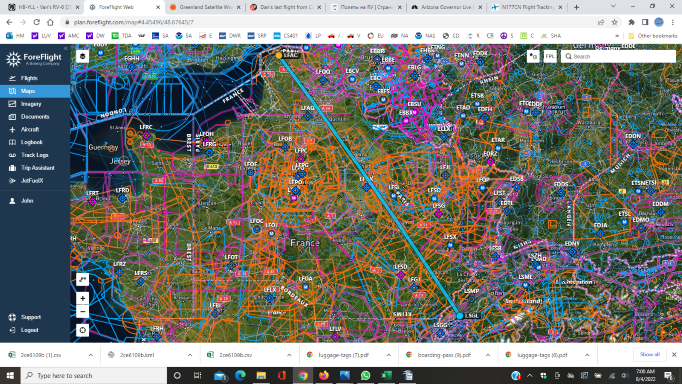The image size is (682, 384).
Task: Select the LFAC departure airport marker
Action: point(279,55)
